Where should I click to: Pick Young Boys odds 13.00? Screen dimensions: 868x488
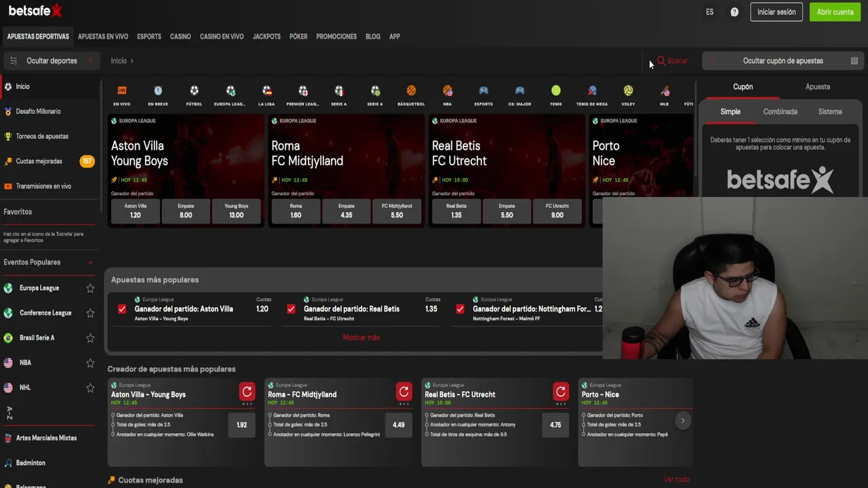tap(236, 211)
